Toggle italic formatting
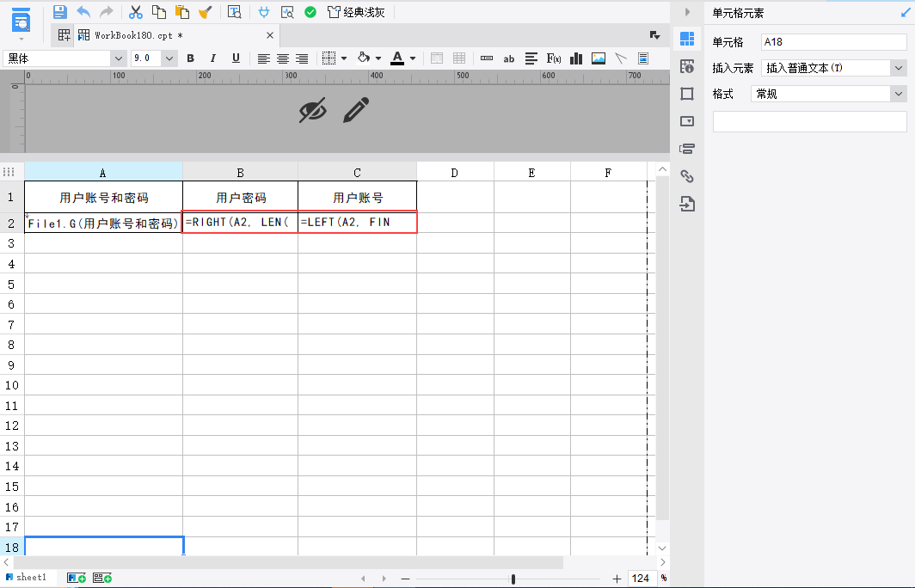 click(x=213, y=58)
